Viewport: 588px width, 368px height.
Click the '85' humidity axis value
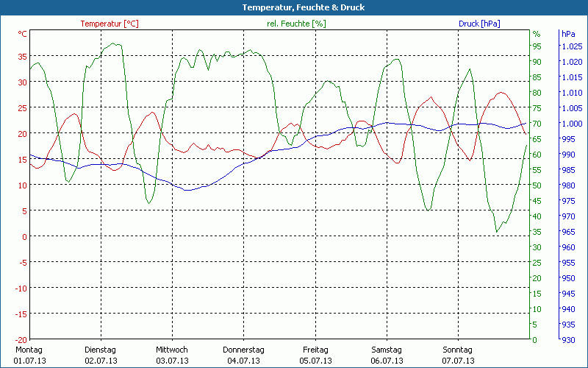pos(537,77)
